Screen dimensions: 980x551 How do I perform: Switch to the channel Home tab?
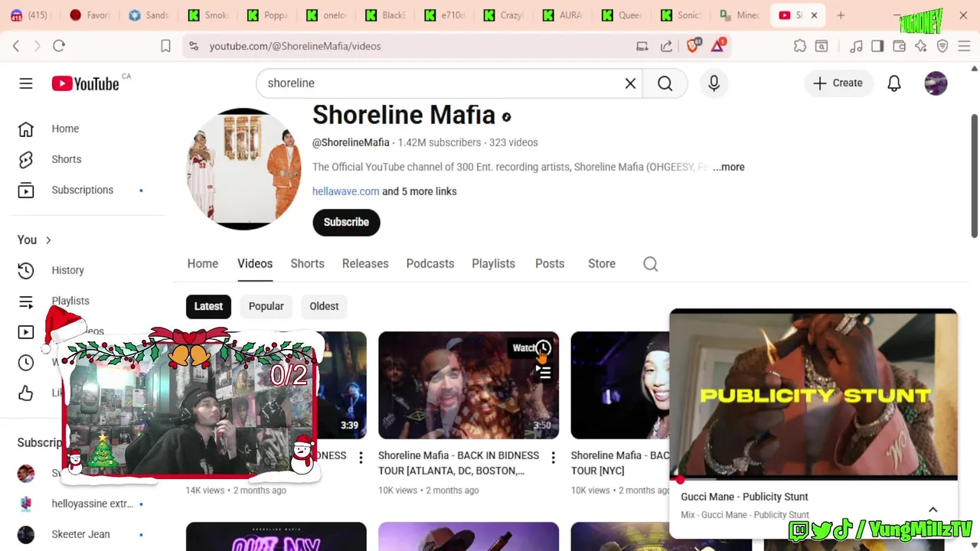[x=203, y=263]
